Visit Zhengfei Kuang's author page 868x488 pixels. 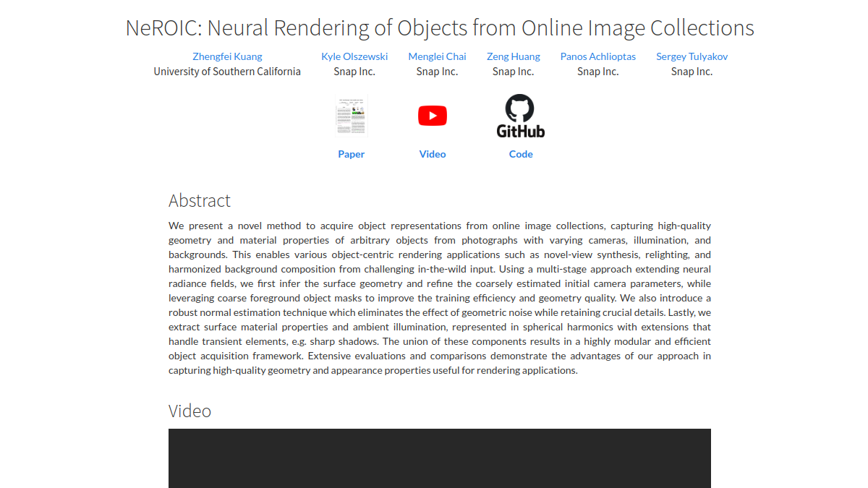[x=227, y=56]
